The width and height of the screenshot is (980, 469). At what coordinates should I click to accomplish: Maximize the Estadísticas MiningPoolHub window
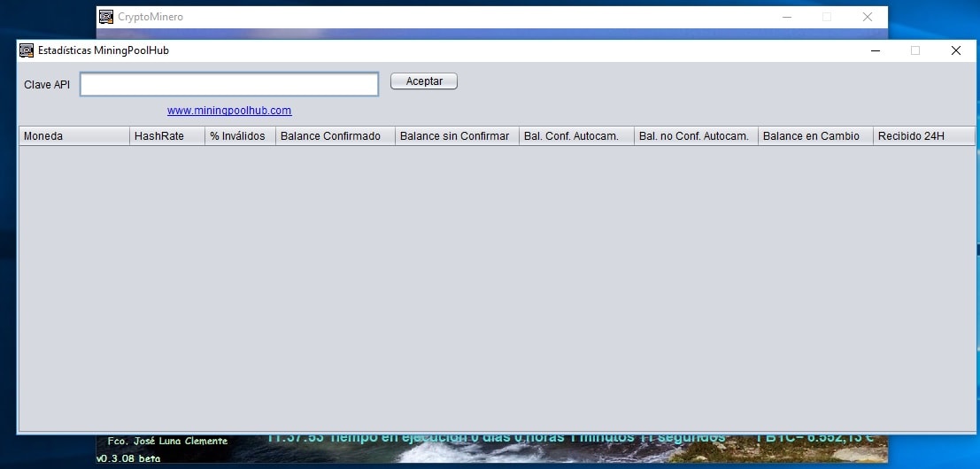coord(915,50)
